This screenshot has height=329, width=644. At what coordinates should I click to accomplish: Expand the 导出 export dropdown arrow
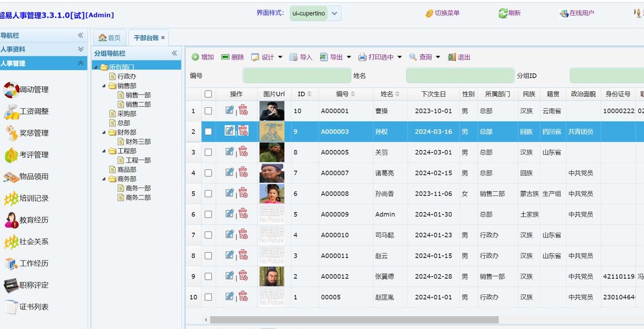coord(349,57)
